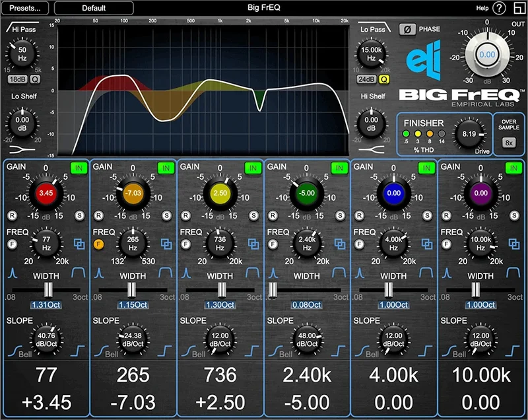Click the 18dB slope selector under Hi Pass

(x=18, y=79)
